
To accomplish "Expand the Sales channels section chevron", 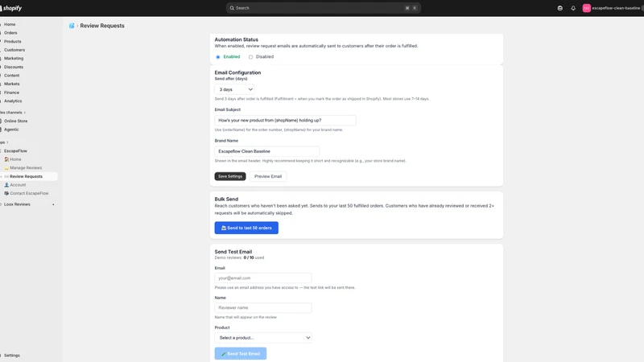I will click(25, 113).
